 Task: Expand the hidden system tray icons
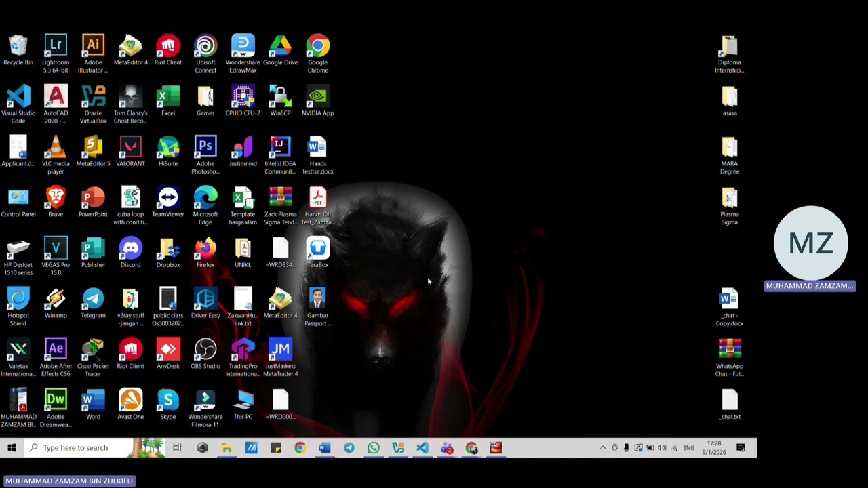click(x=603, y=448)
